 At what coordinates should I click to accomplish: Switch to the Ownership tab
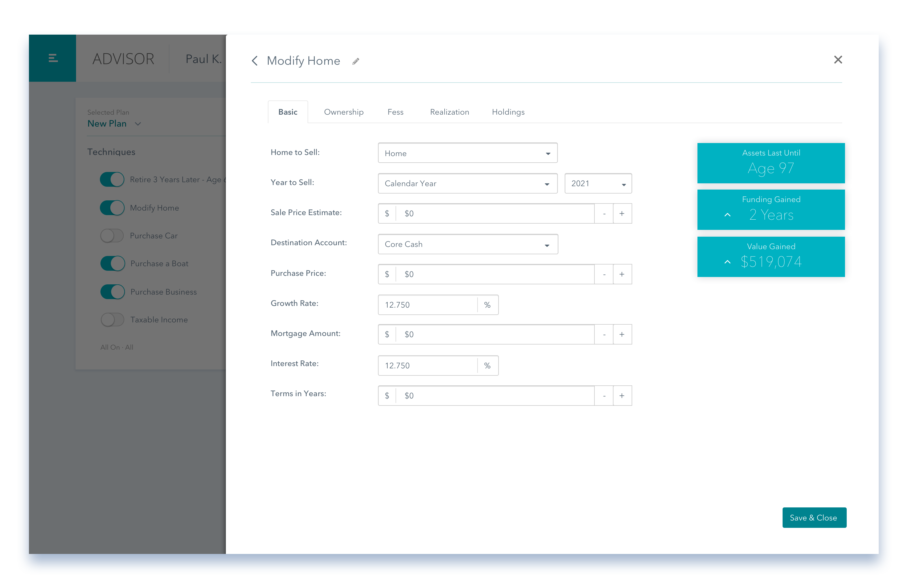coord(343,112)
